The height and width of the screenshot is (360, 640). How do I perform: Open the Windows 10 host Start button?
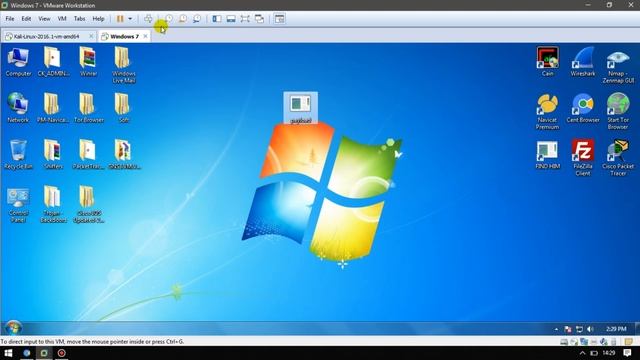click(8, 353)
